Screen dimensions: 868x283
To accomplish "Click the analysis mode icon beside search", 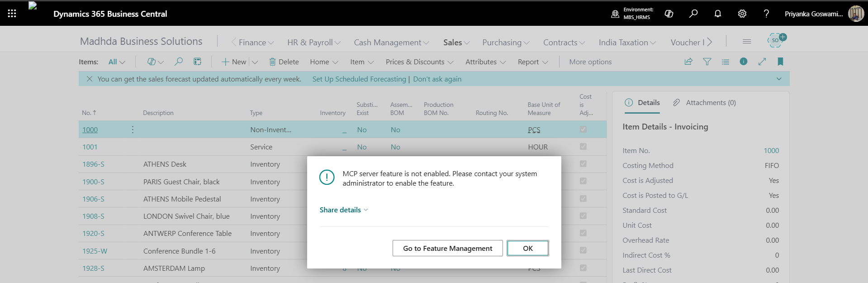I will [197, 62].
